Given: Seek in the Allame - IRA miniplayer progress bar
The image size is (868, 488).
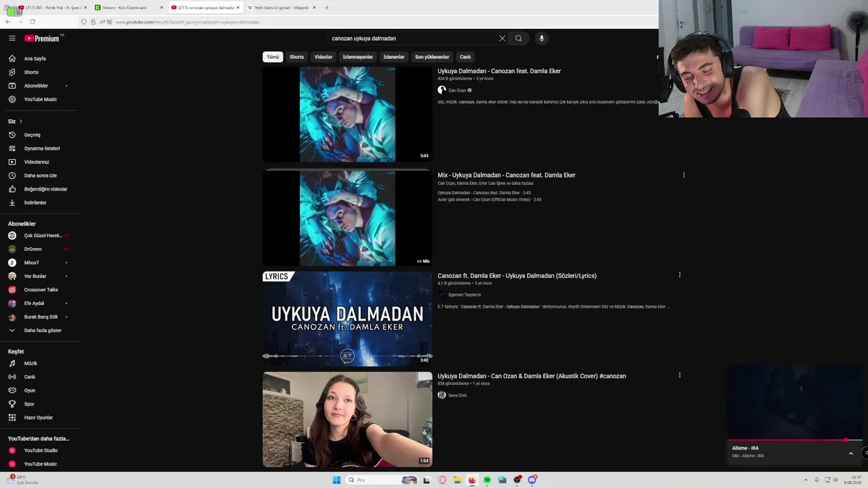Looking at the screenshot, I should coord(795,441).
